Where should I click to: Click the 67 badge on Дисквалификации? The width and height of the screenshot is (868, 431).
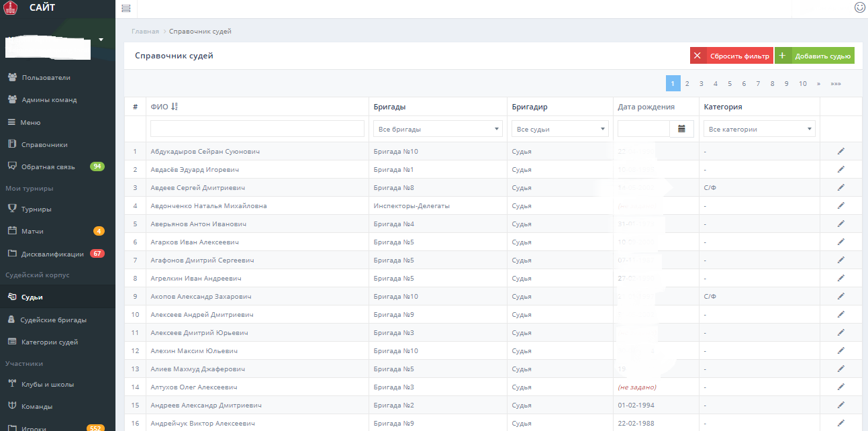tap(97, 254)
